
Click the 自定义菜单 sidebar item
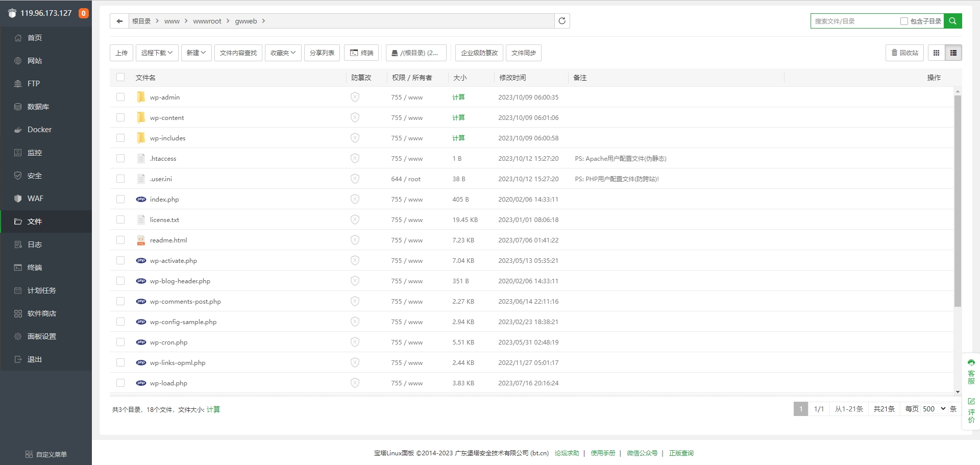point(46,454)
